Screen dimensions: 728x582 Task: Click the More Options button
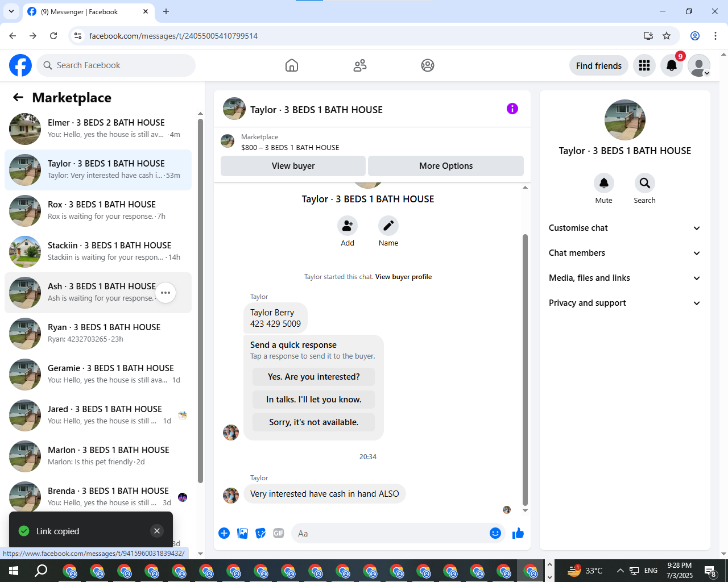(446, 166)
